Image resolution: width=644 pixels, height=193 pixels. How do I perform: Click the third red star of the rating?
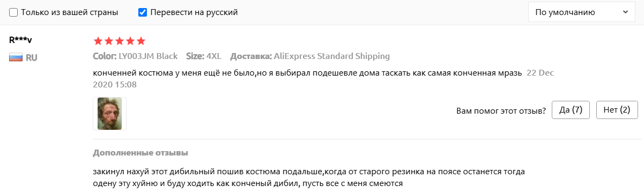point(120,41)
